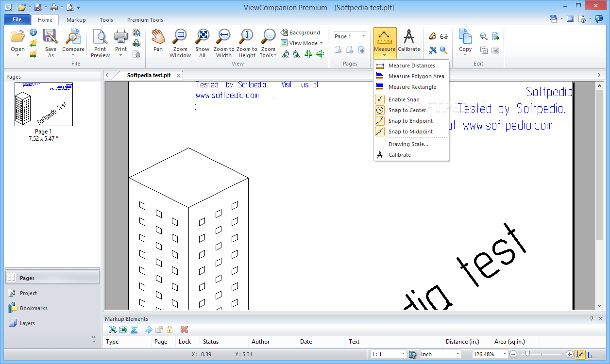Click the hash grid page icon in Pages group
Screen dimensions: 610x364
tap(361, 50)
